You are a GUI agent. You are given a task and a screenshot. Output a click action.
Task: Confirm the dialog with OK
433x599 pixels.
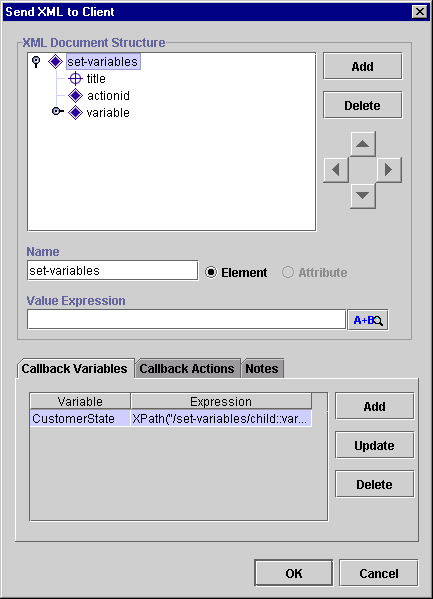(x=294, y=573)
